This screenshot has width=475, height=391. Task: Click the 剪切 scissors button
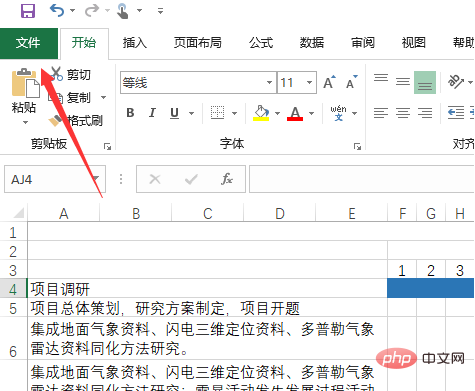71,74
